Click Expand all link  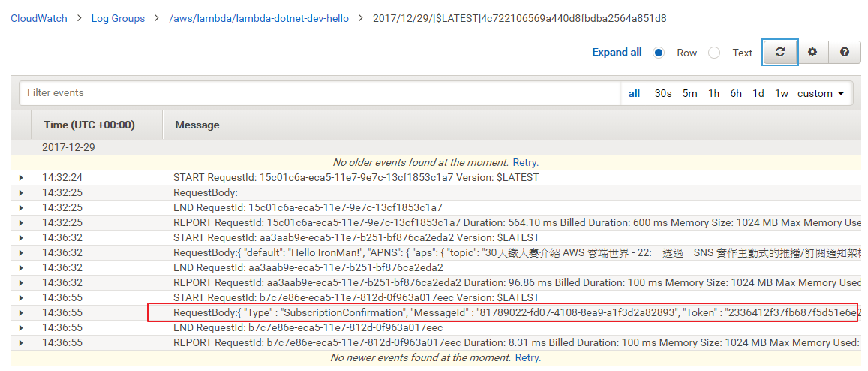coord(617,53)
